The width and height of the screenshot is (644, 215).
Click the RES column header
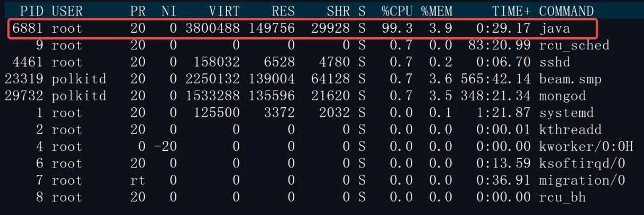click(283, 11)
